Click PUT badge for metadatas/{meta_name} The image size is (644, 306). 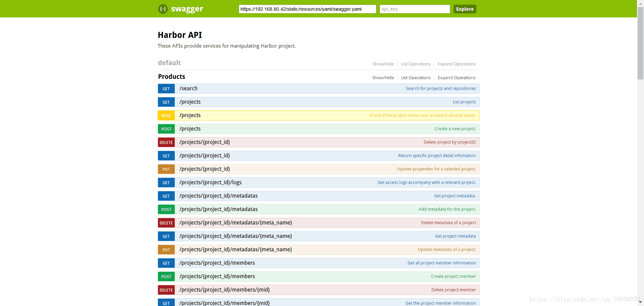166,250
